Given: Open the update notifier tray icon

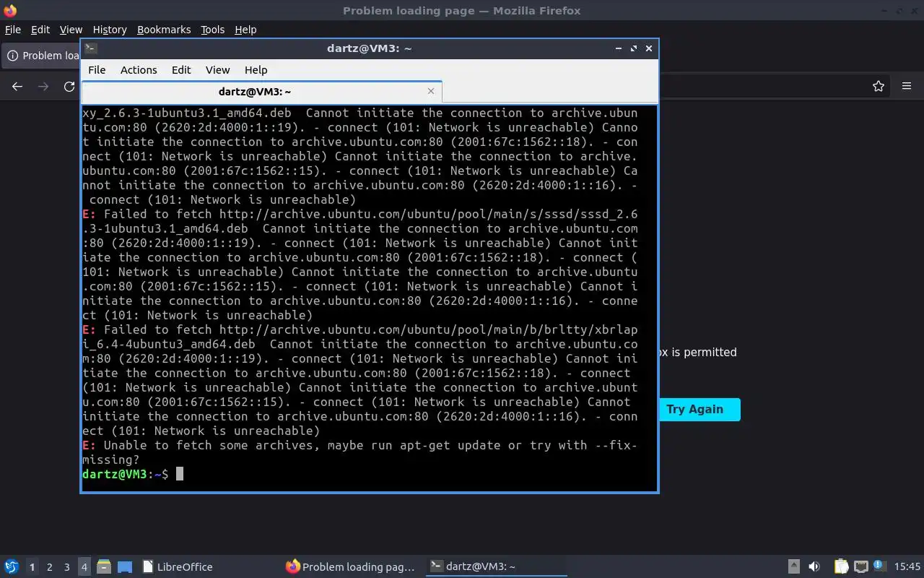Looking at the screenshot, I should pyautogui.click(x=879, y=566).
